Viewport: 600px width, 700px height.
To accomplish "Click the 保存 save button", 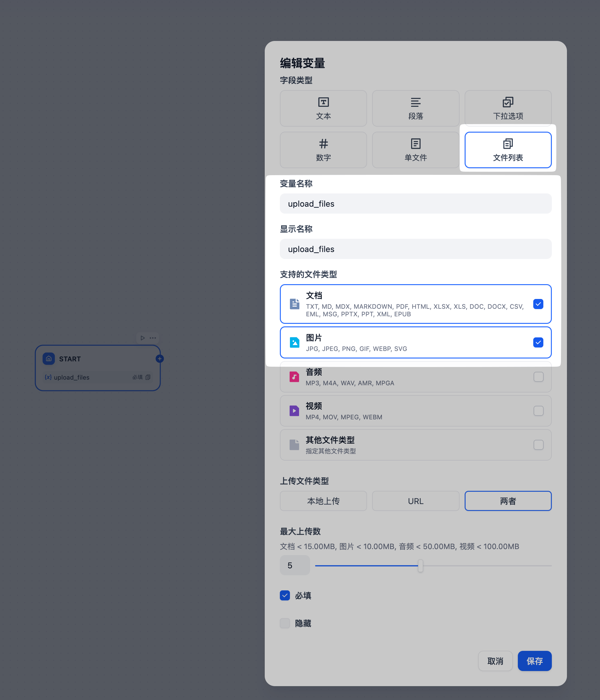I will 534,661.
